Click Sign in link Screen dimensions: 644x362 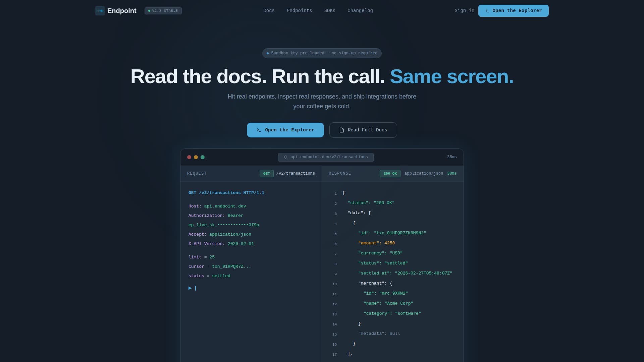coord(464,11)
